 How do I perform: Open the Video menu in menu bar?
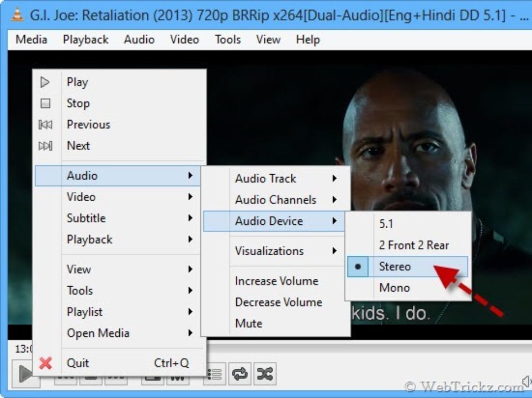tap(184, 40)
